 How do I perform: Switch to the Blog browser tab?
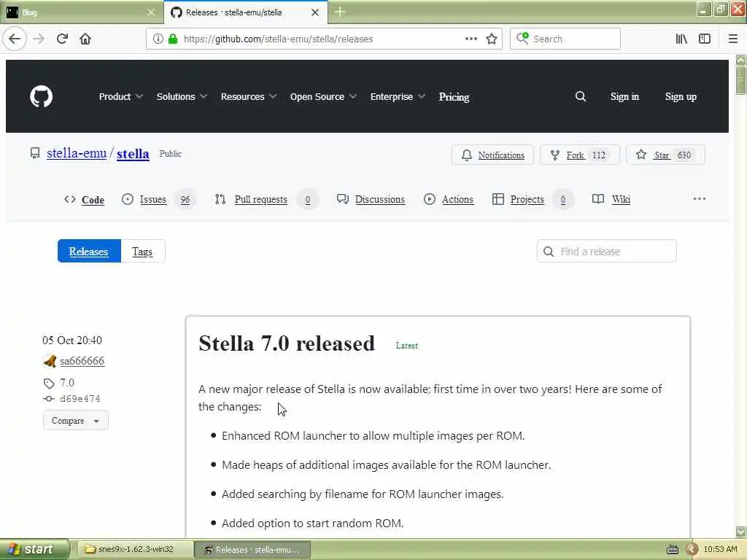[x=82, y=12]
